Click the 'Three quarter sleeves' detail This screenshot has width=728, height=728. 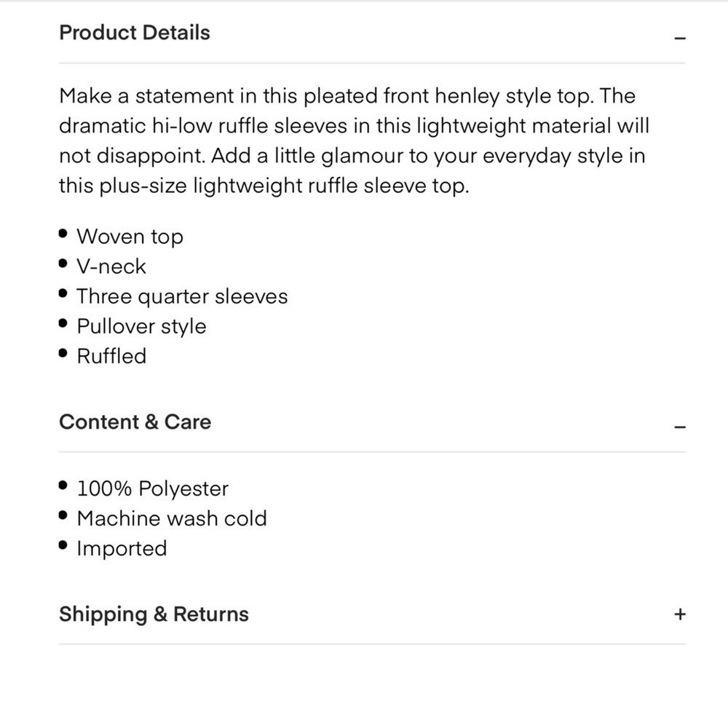(182, 296)
